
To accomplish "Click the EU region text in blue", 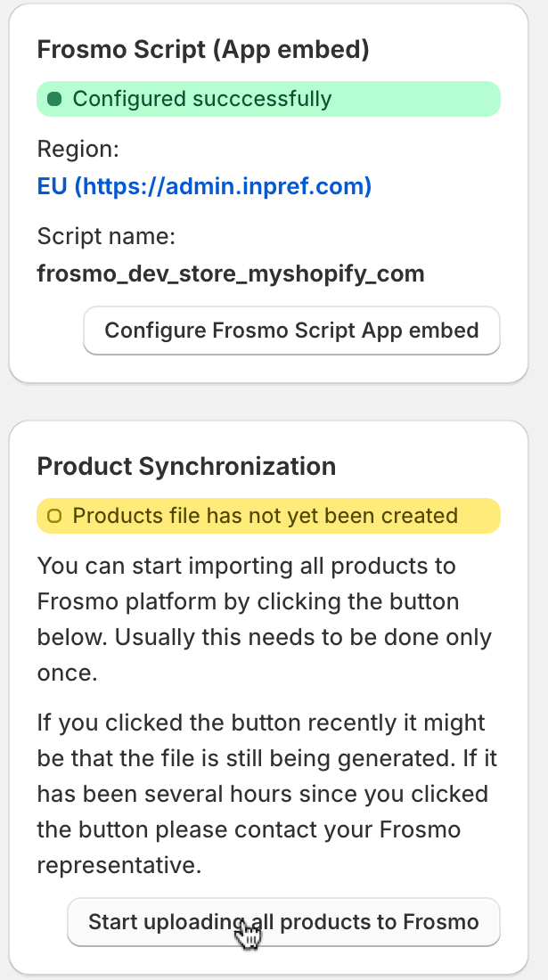I will pyautogui.click(x=52, y=186).
